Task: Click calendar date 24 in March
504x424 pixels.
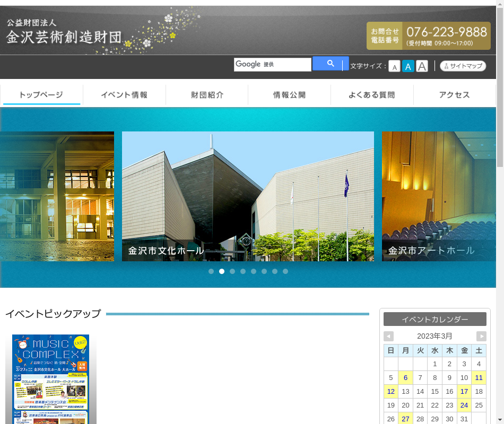Action: click(464, 405)
